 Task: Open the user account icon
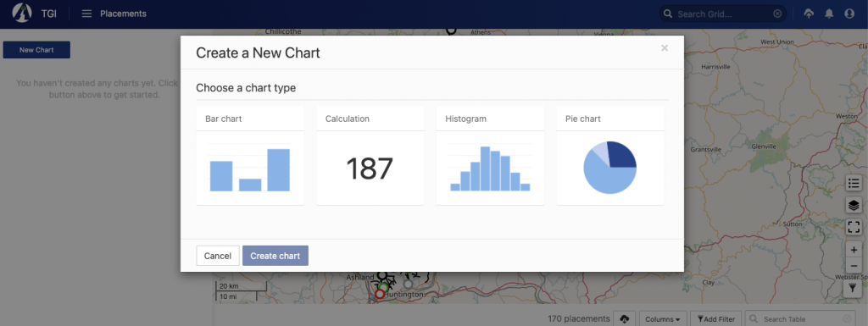pos(849,14)
